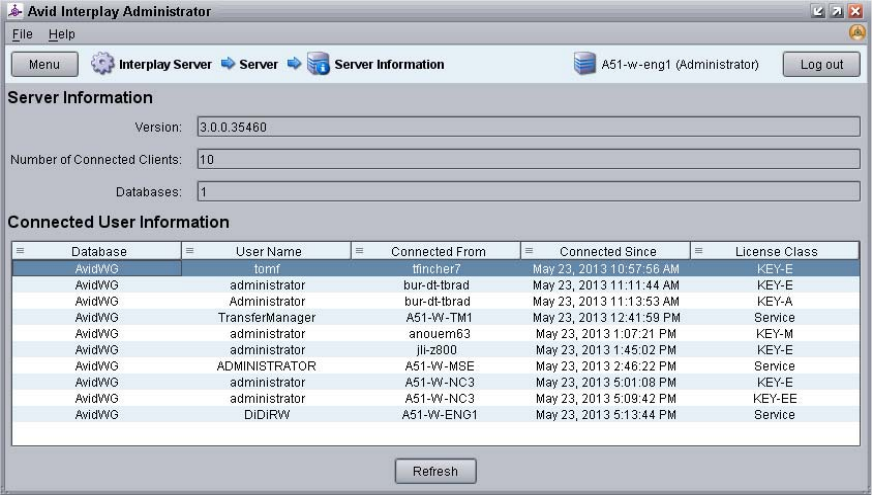The width and height of the screenshot is (872, 495).
Task: Click the blue arrow before Server Information
Action: click(294, 63)
